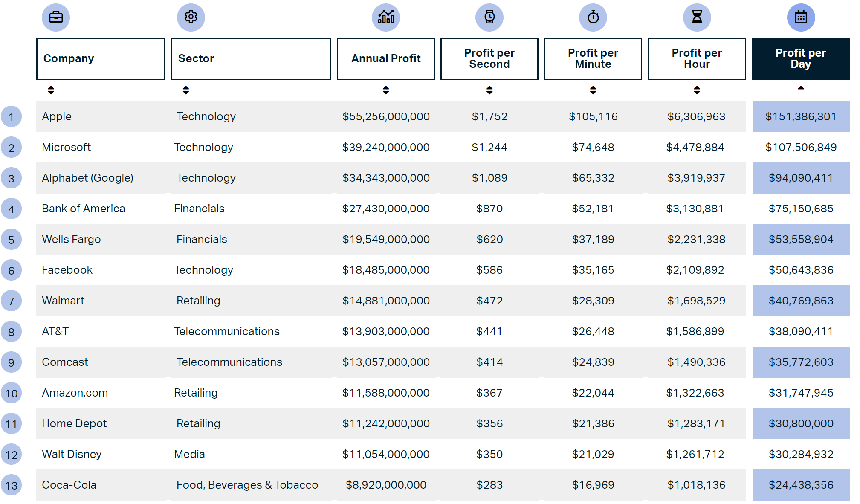The height and width of the screenshot is (504, 860).
Task: Select the chart icon above Annual Profit
Action: [385, 17]
